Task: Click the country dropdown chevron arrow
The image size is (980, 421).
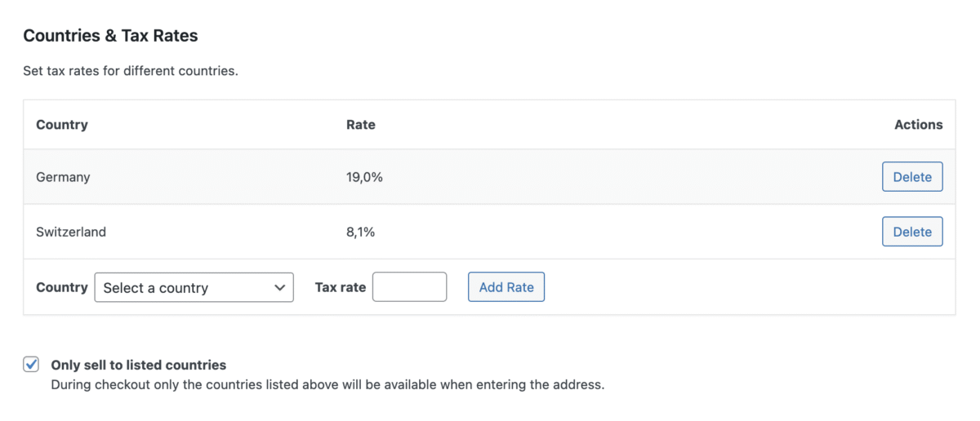Action: click(280, 287)
